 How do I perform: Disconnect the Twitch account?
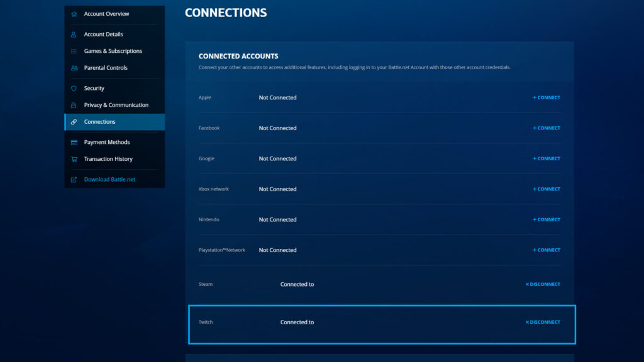(x=542, y=322)
